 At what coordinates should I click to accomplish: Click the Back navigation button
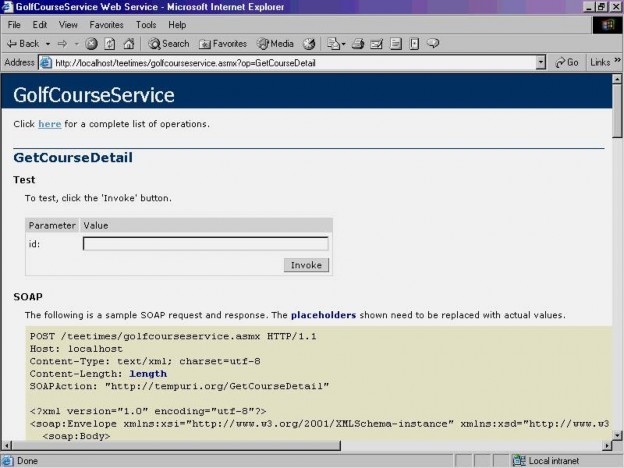click(x=22, y=43)
